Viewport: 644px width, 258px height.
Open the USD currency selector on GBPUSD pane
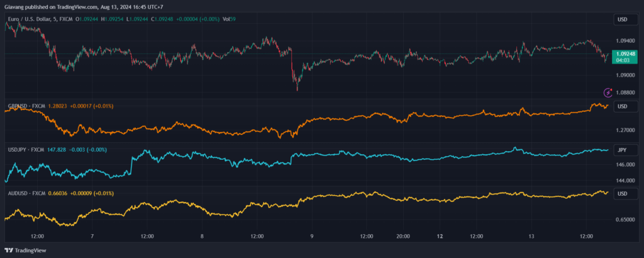click(x=623, y=106)
